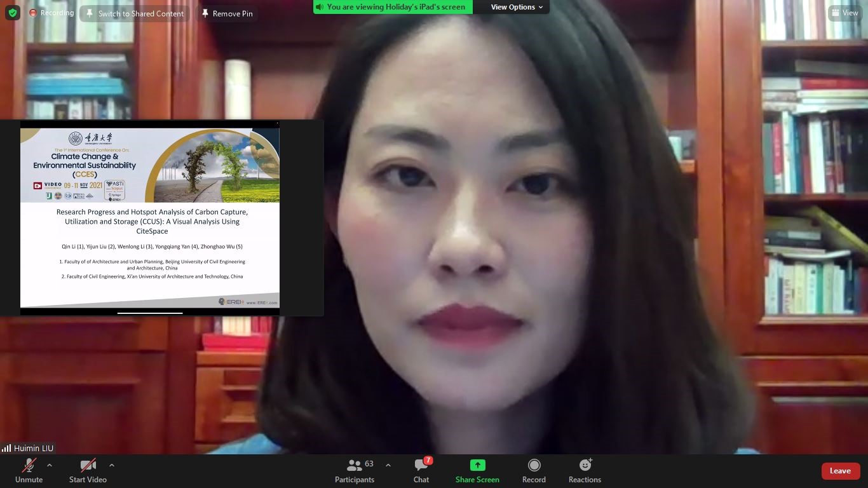Click the shared slide thumbnail
This screenshot has width=868, height=488.
click(150, 217)
